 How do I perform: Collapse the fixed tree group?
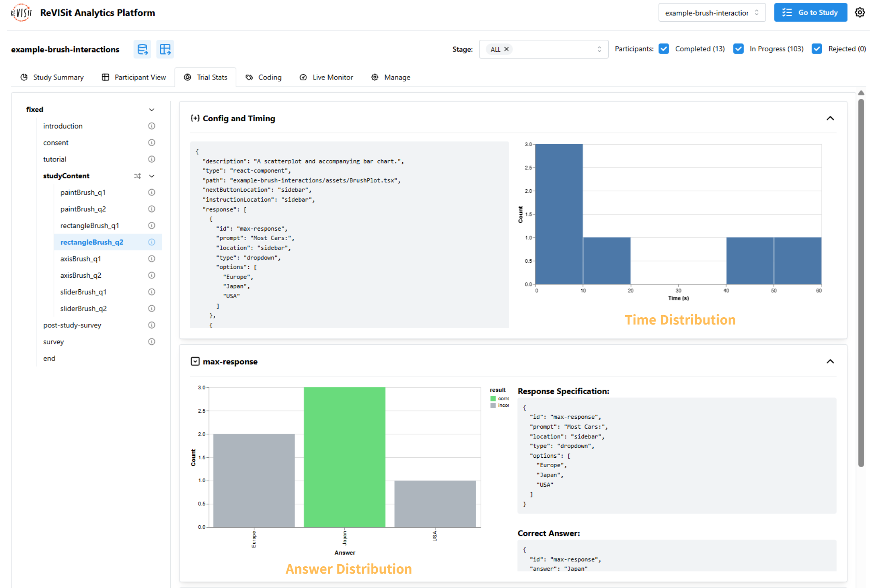click(x=152, y=109)
